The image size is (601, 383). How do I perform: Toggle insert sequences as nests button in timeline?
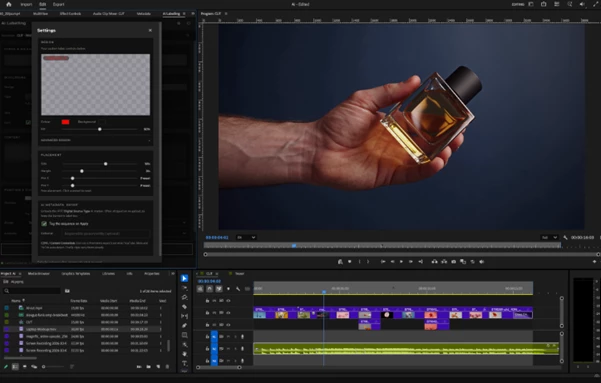coord(200,288)
